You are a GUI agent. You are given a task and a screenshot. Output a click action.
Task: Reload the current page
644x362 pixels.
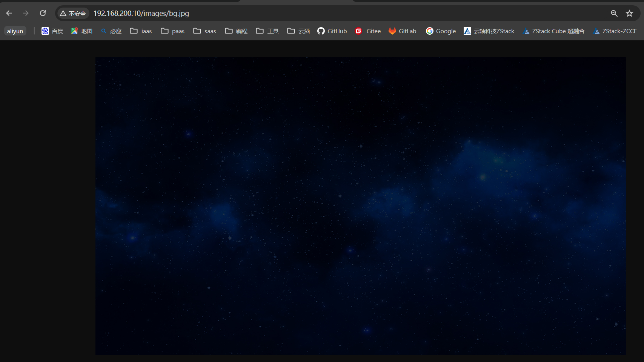point(43,13)
